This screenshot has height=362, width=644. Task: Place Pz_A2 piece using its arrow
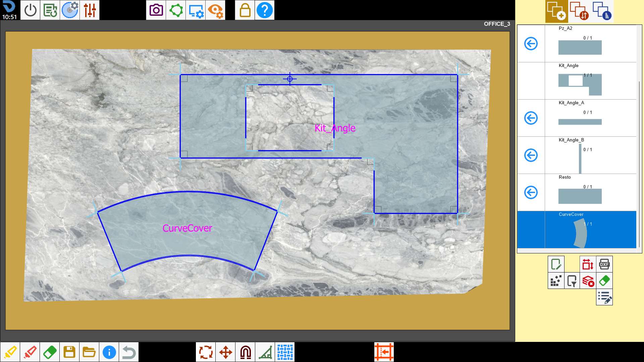pos(531,44)
